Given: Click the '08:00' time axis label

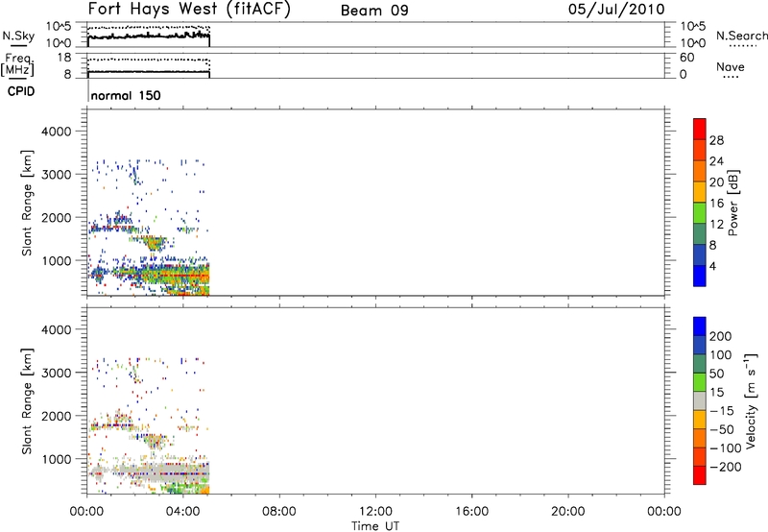Looking at the screenshot, I should [279, 512].
